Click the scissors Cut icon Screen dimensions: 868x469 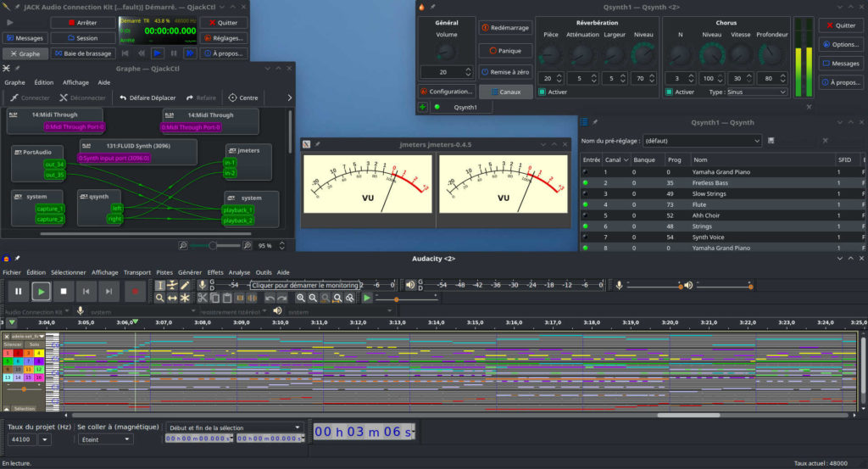tap(203, 299)
